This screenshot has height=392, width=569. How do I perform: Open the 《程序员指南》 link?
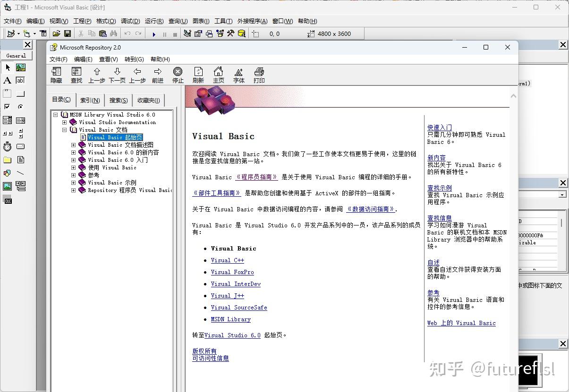(x=257, y=177)
